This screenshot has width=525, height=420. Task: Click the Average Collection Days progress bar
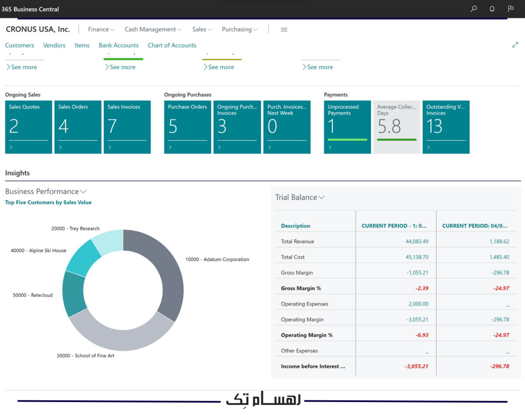pos(396,140)
